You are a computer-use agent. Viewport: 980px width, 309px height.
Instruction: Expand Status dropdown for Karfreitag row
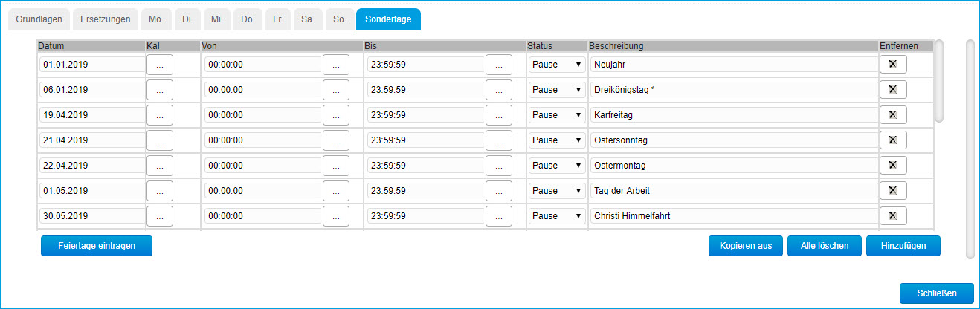click(556, 115)
